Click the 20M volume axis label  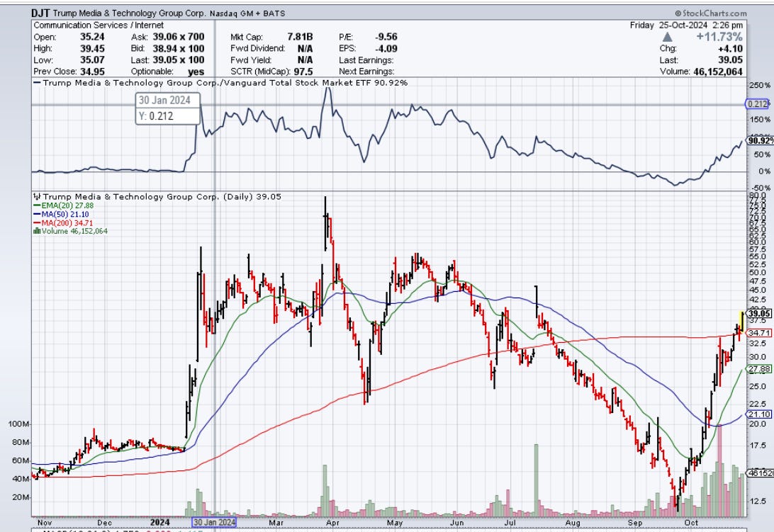pos(21,497)
